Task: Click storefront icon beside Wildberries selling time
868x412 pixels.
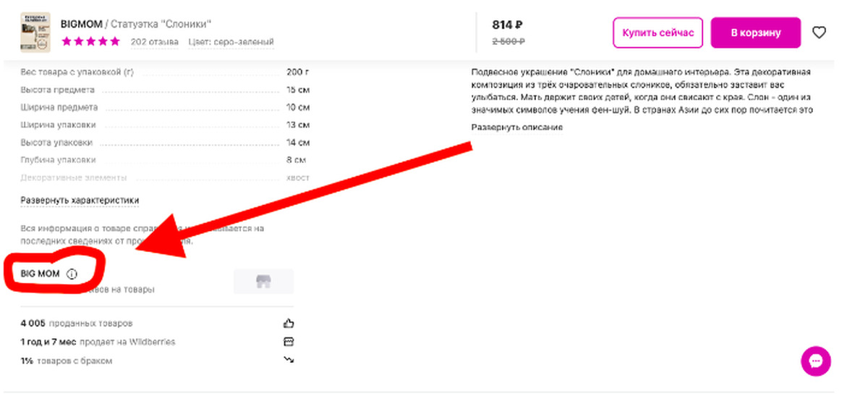Action: point(289,342)
